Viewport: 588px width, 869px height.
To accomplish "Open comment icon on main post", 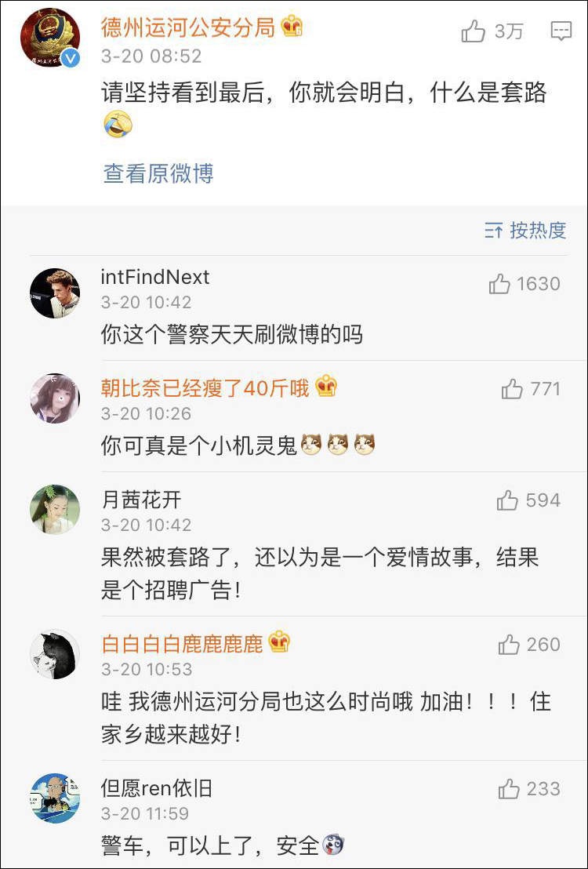I will point(561,31).
